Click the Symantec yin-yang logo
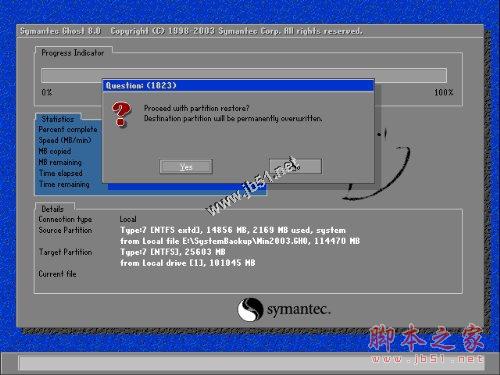The height and width of the screenshot is (375, 500). click(250, 309)
